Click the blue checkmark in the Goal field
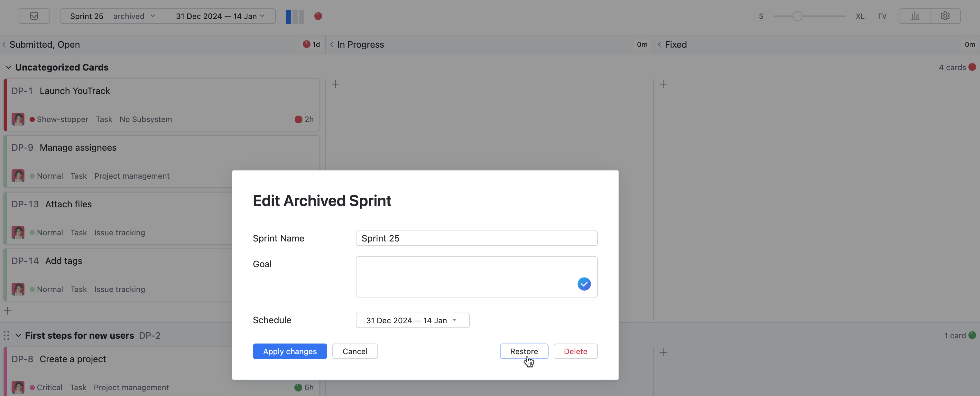The height and width of the screenshot is (396, 980). (584, 284)
